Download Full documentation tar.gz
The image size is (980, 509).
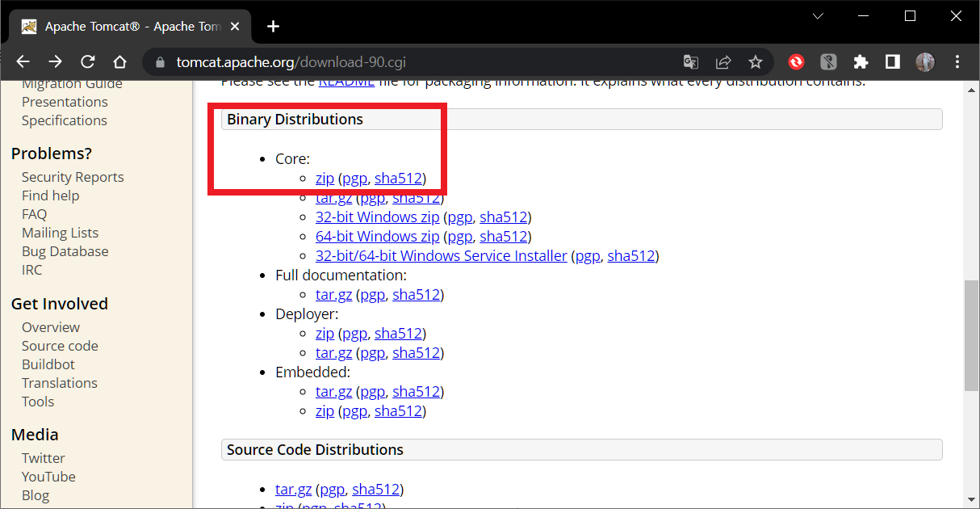pos(333,295)
